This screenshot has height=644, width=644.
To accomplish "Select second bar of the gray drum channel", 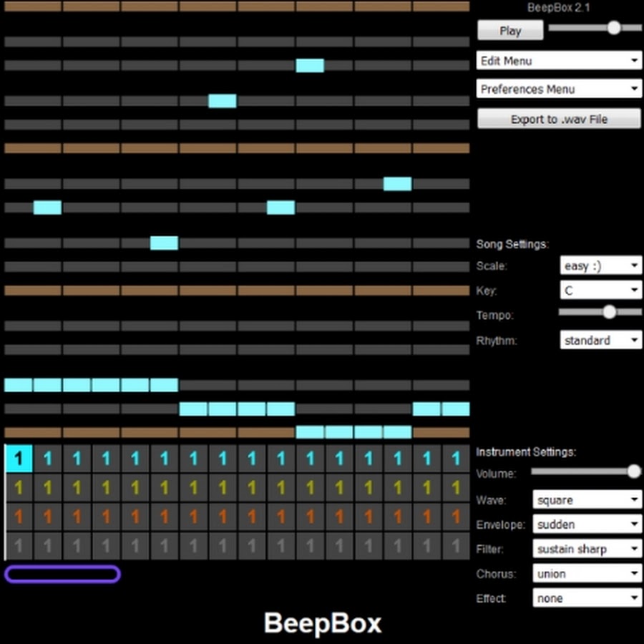I will pyautogui.click(x=48, y=546).
